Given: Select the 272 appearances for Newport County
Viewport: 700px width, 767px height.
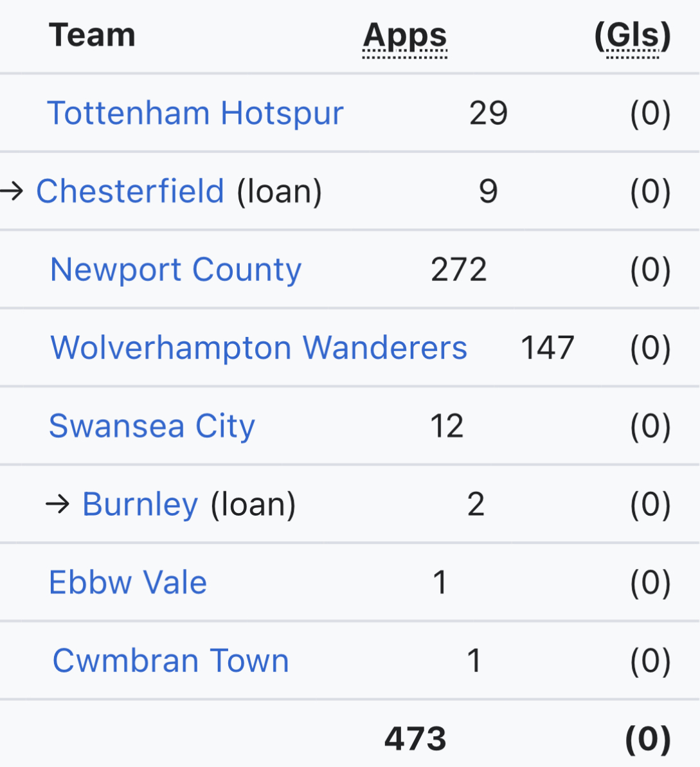Looking at the screenshot, I should coord(459,269).
